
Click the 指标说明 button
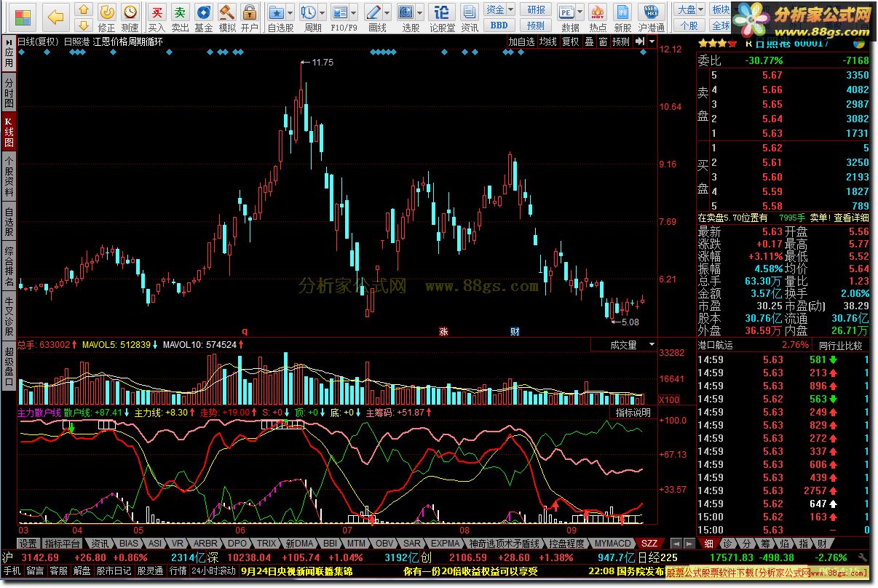(633, 413)
